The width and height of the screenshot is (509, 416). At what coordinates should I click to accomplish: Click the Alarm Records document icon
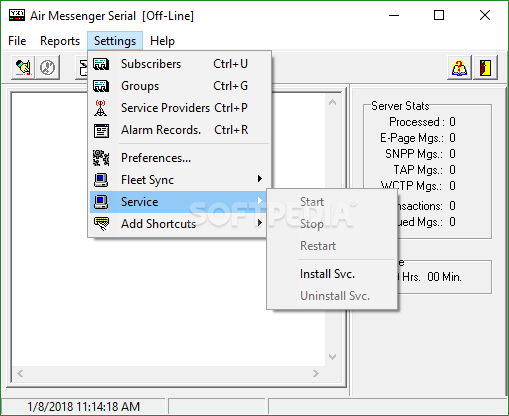(x=101, y=130)
